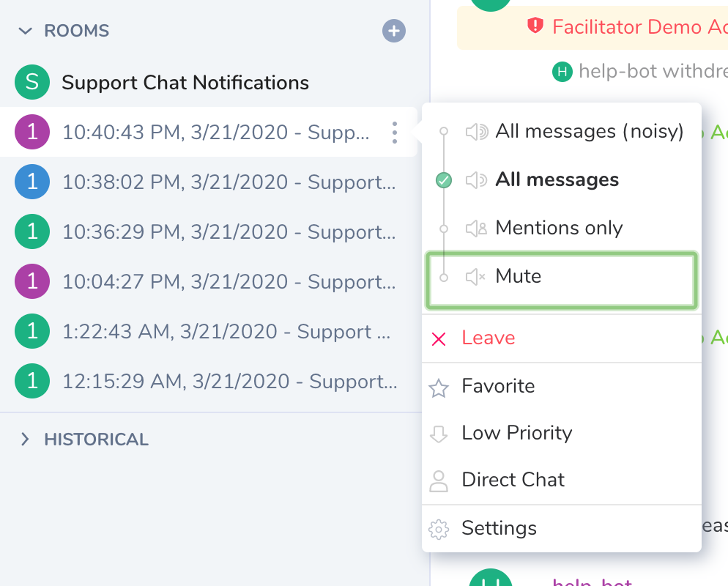Click Low Priority menu entry
Viewport: 728px width, 586px height.
click(x=516, y=434)
